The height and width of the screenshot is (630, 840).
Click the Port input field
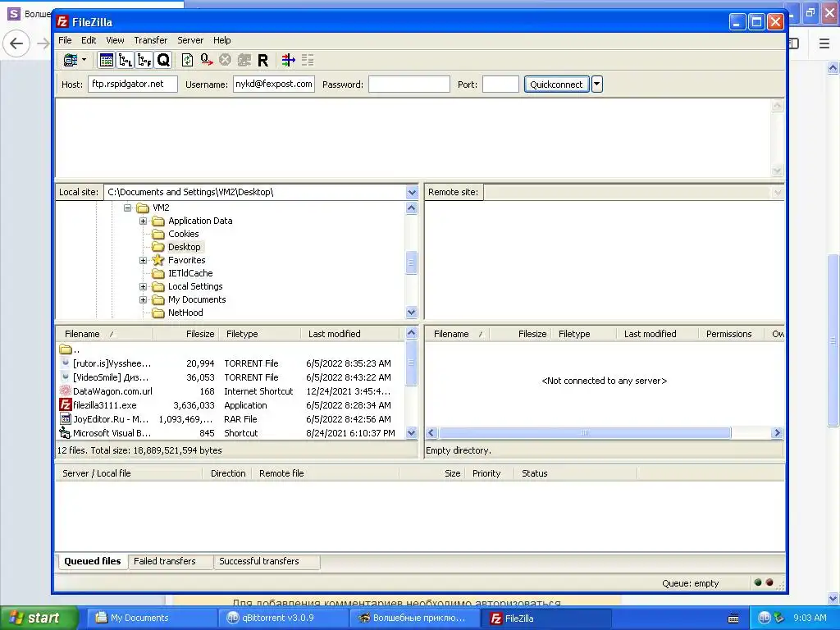[x=500, y=84]
